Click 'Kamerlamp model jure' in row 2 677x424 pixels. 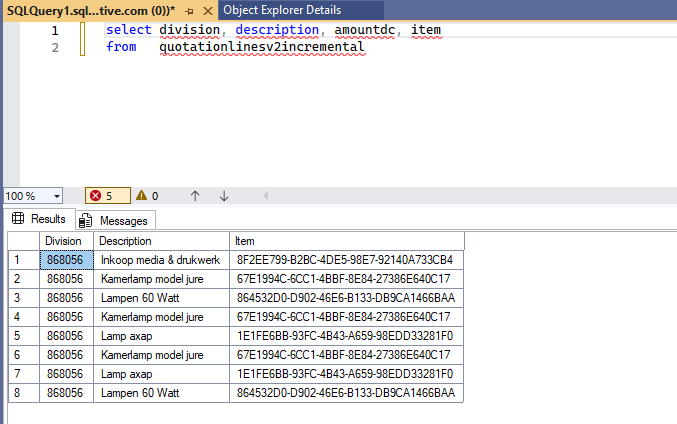tap(161, 279)
